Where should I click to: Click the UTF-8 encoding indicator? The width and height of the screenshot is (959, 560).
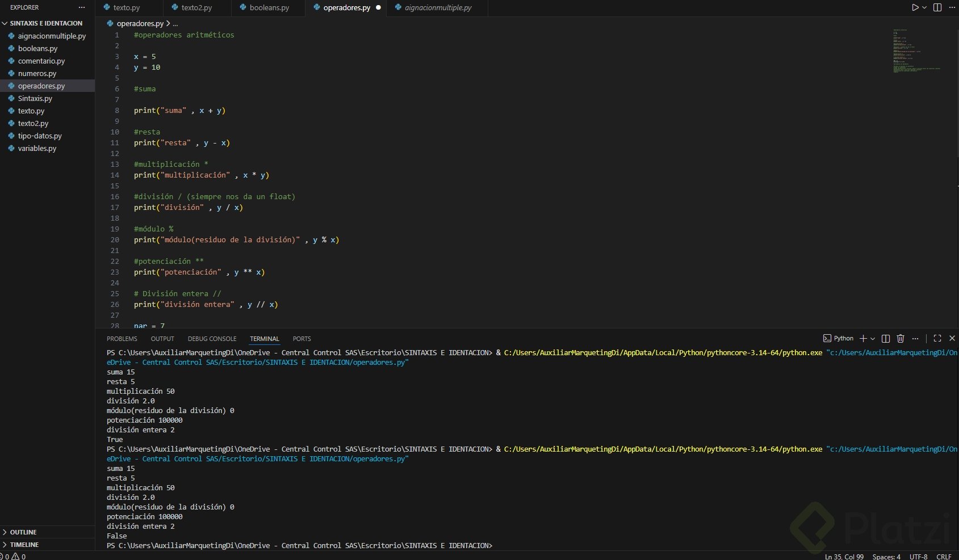click(x=918, y=557)
